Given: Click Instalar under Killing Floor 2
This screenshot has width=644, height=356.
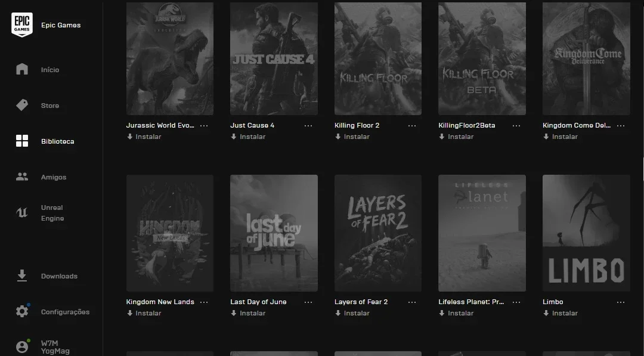Looking at the screenshot, I should pos(357,137).
